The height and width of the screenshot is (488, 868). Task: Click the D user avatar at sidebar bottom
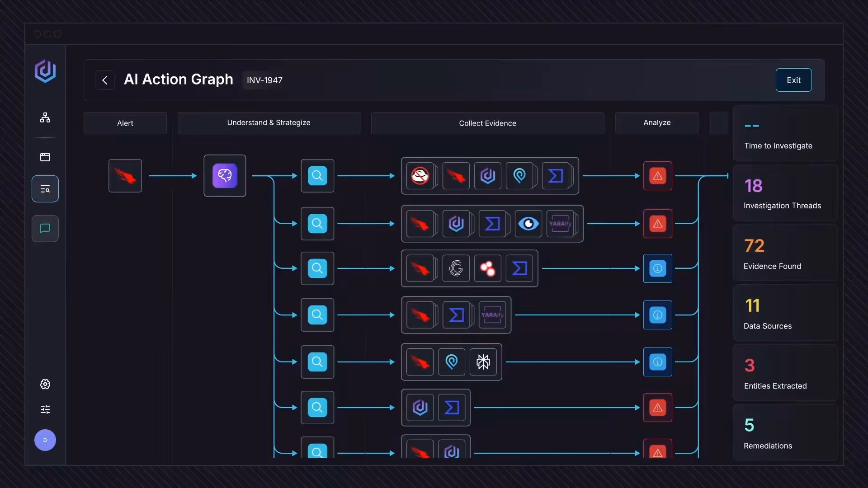pos(45,440)
